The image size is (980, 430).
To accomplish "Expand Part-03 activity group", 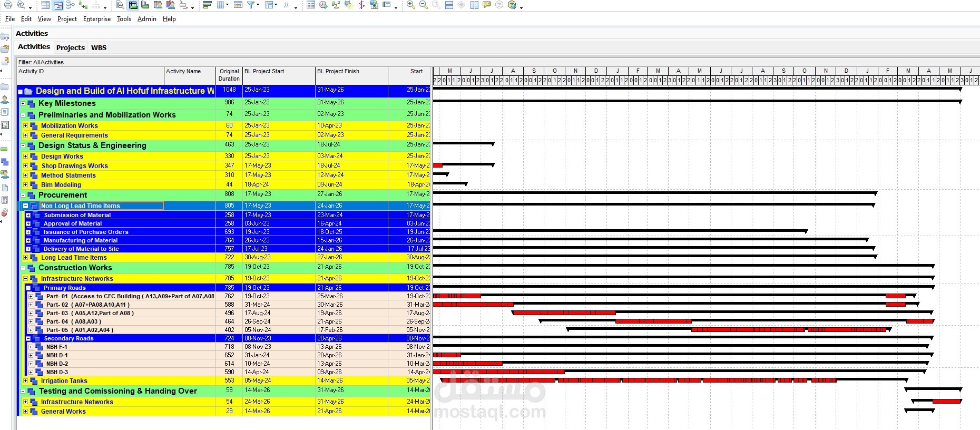I will click(31, 313).
